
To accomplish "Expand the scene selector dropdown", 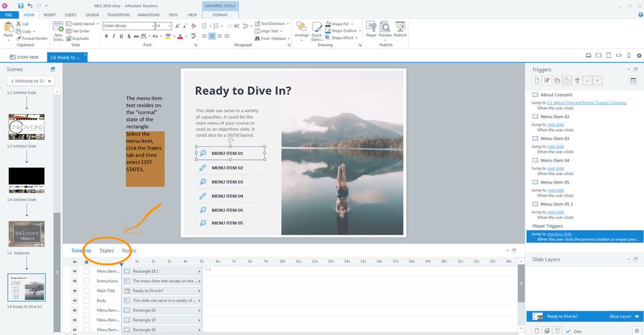I will 51,81.
